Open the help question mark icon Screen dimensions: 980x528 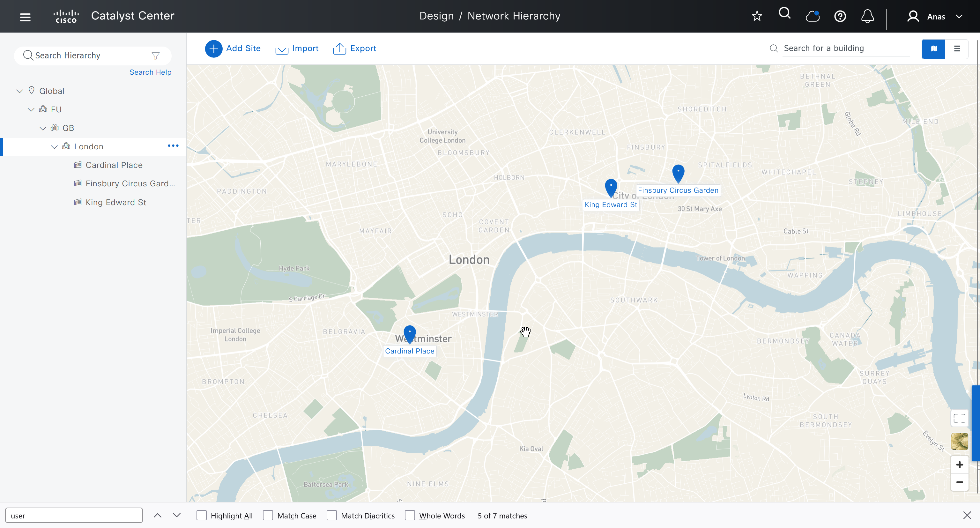tap(840, 16)
